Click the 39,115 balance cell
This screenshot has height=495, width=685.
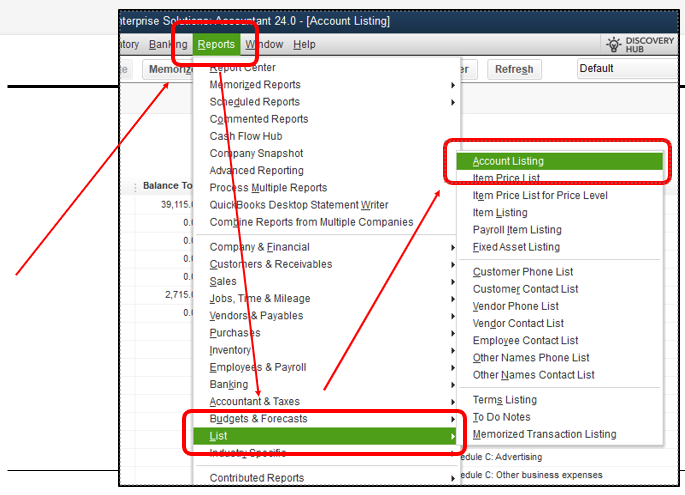pyautogui.click(x=176, y=204)
